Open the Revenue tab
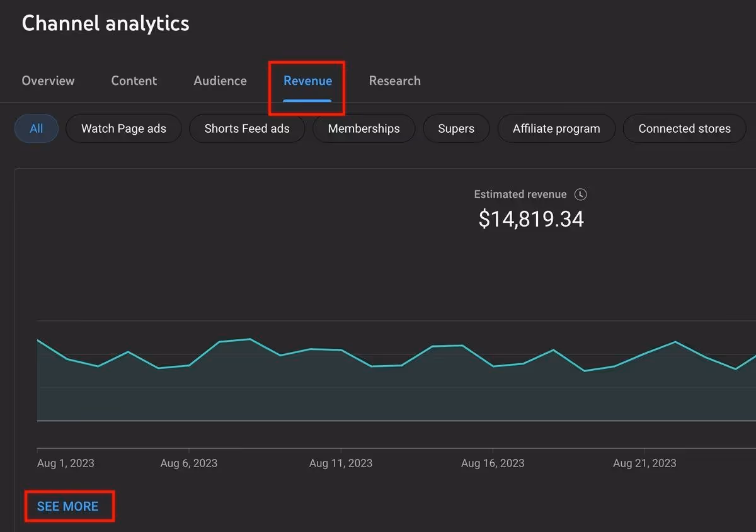 (307, 81)
